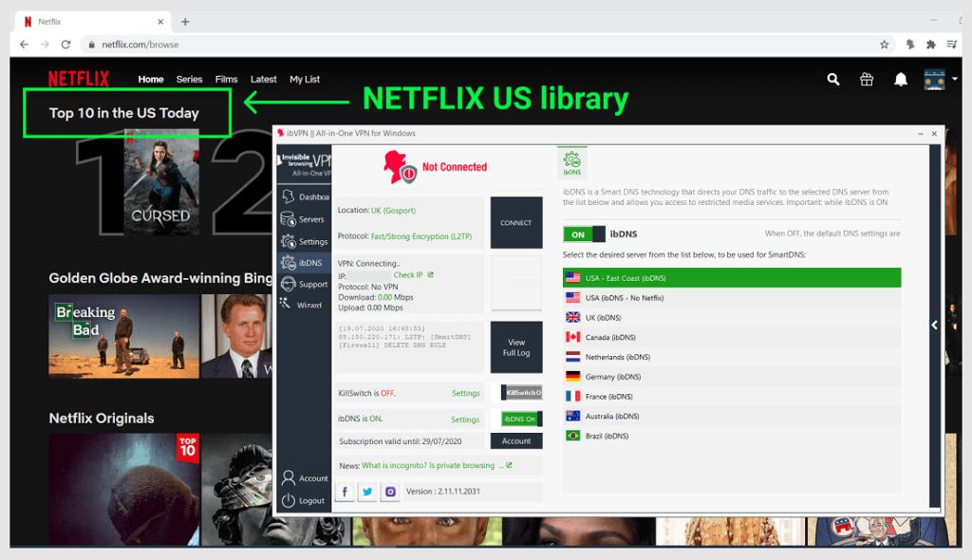The width and height of the screenshot is (972, 560).
Task: Go to Netflix Home tab
Action: [151, 80]
